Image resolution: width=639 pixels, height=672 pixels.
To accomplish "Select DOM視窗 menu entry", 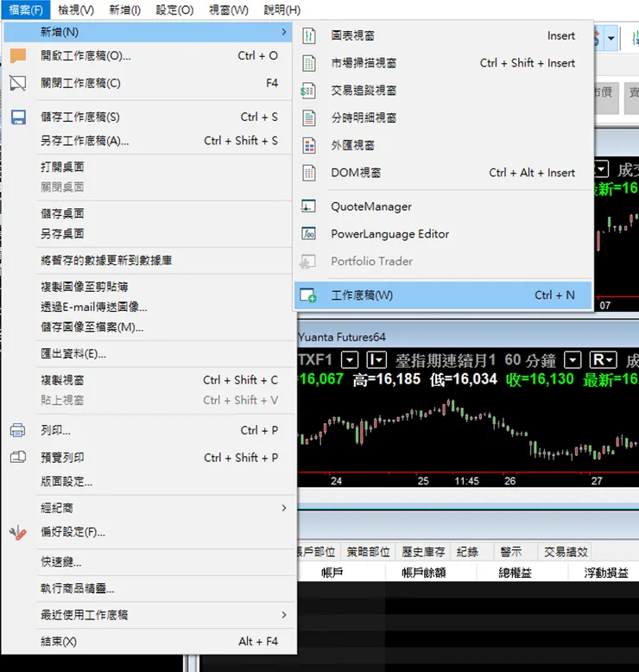I will [x=444, y=173].
